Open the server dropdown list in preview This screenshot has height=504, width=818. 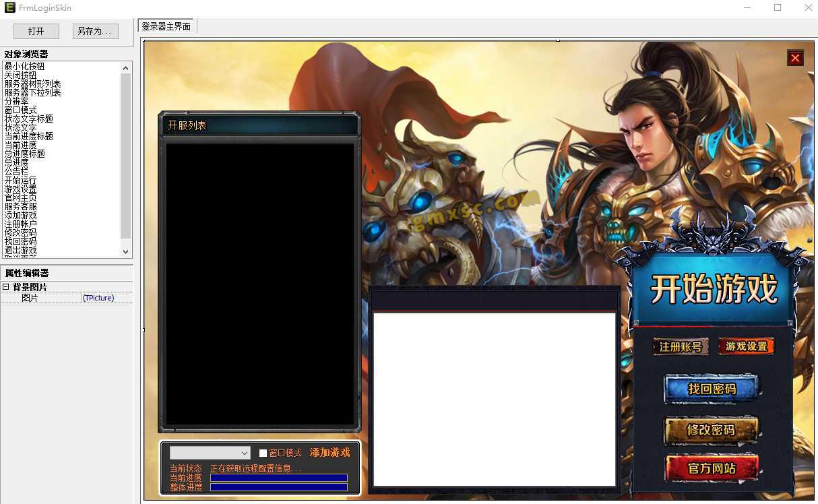pos(210,453)
